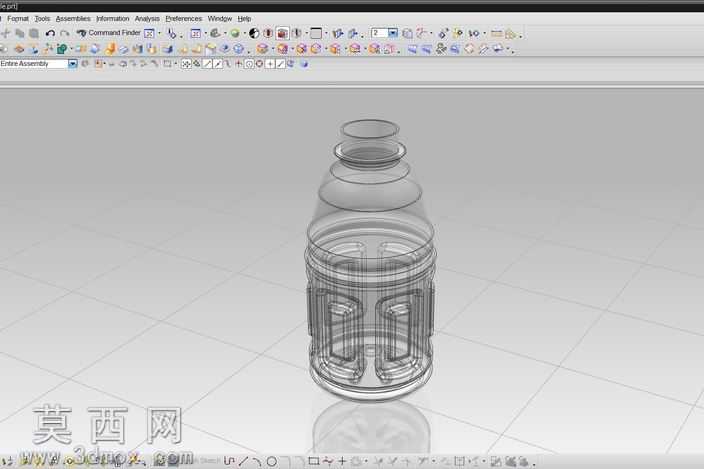Click the blue wireframe cube icon

click(239, 49)
